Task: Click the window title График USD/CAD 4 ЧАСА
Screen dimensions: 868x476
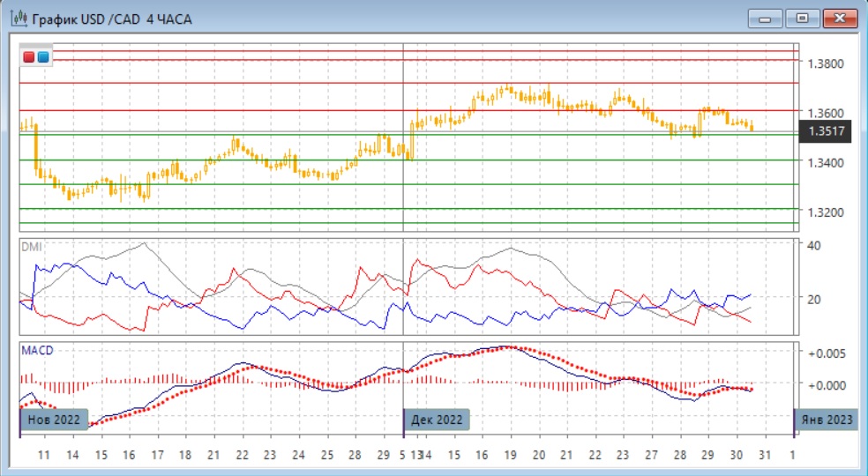Action: pyautogui.click(x=112, y=19)
